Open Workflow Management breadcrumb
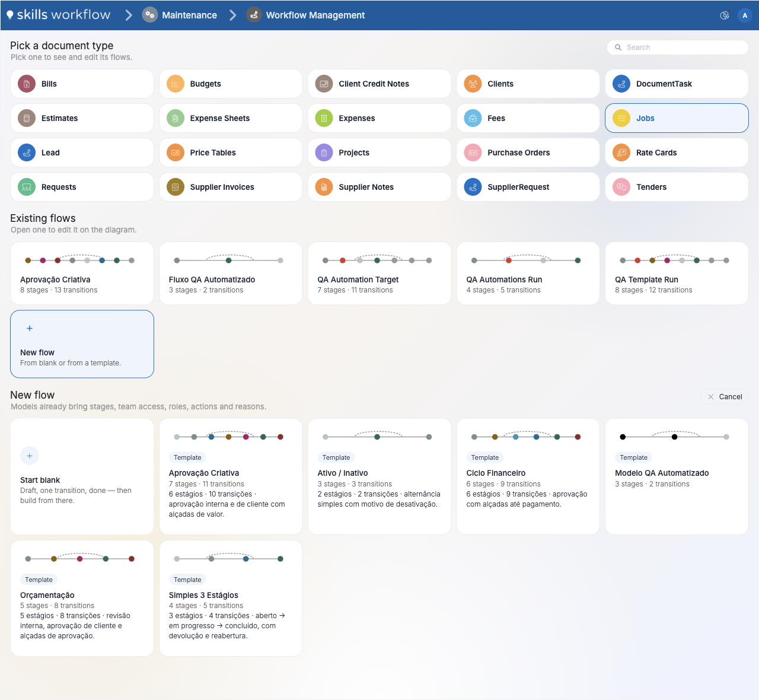 coord(306,15)
